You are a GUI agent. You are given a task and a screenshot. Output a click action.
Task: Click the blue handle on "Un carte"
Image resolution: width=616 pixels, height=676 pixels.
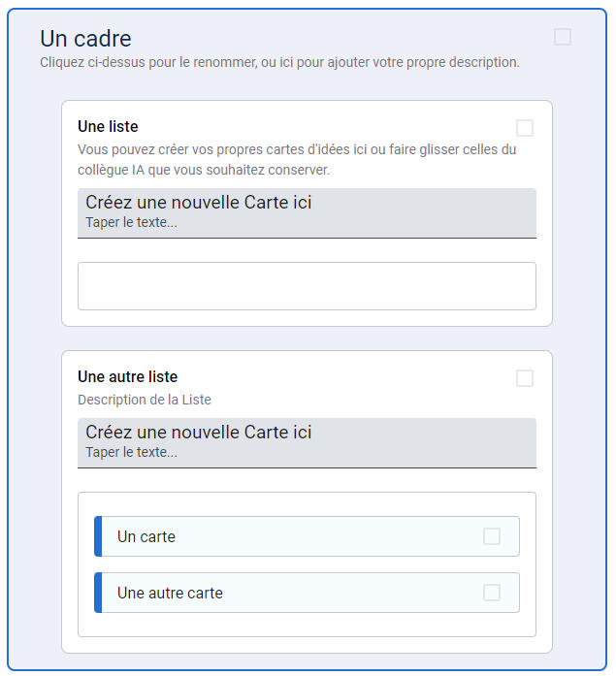pos(98,536)
